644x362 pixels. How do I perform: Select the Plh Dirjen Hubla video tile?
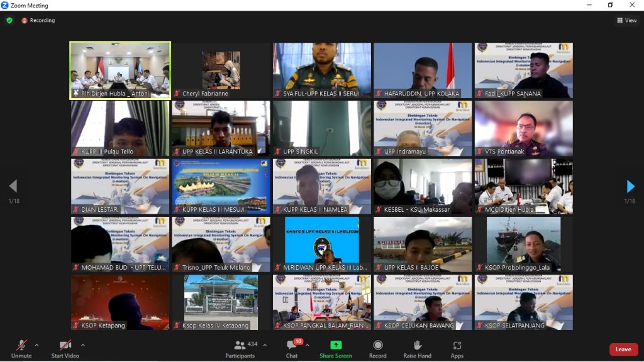(x=120, y=70)
